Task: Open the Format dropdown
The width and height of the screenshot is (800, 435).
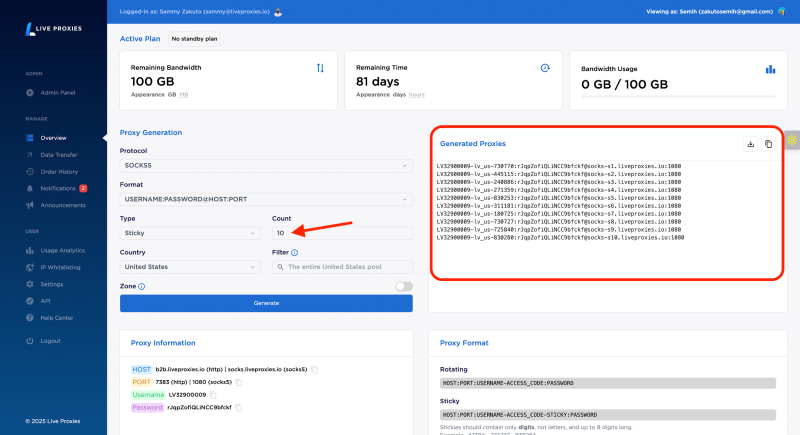Action: click(266, 199)
